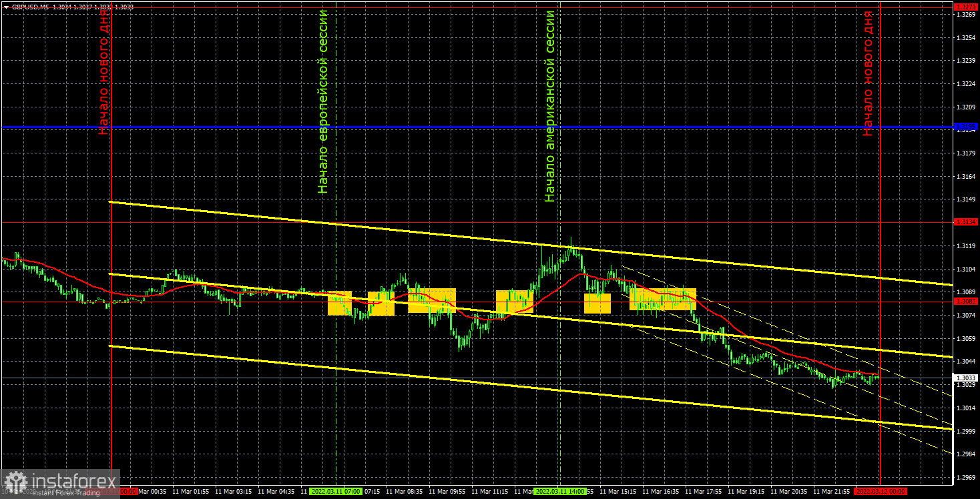
Task: Click time axis label 11 Mar 04:35
Action: pyautogui.click(x=276, y=491)
